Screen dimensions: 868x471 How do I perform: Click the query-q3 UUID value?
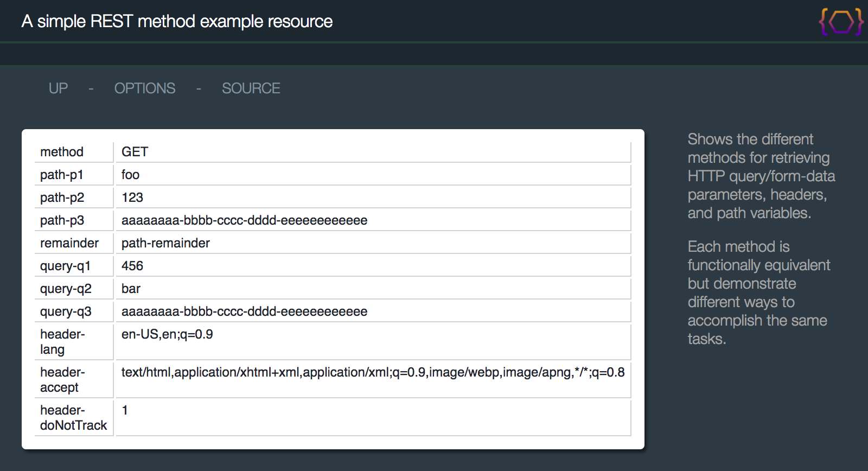click(245, 311)
